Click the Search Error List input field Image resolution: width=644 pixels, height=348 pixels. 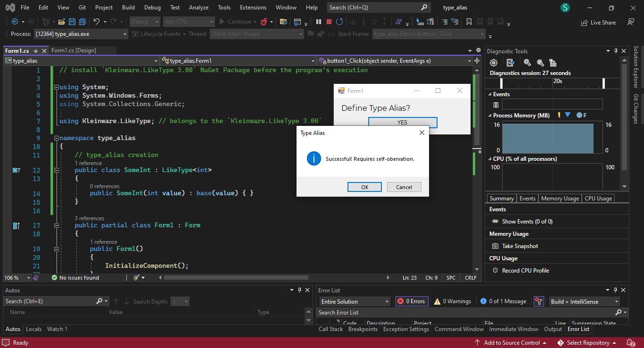click(466, 313)
